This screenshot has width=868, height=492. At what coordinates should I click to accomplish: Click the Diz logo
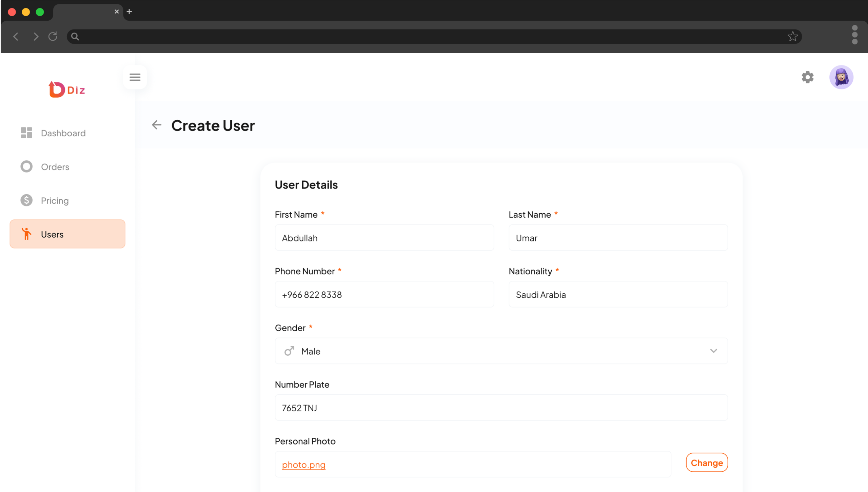point(67,89)
